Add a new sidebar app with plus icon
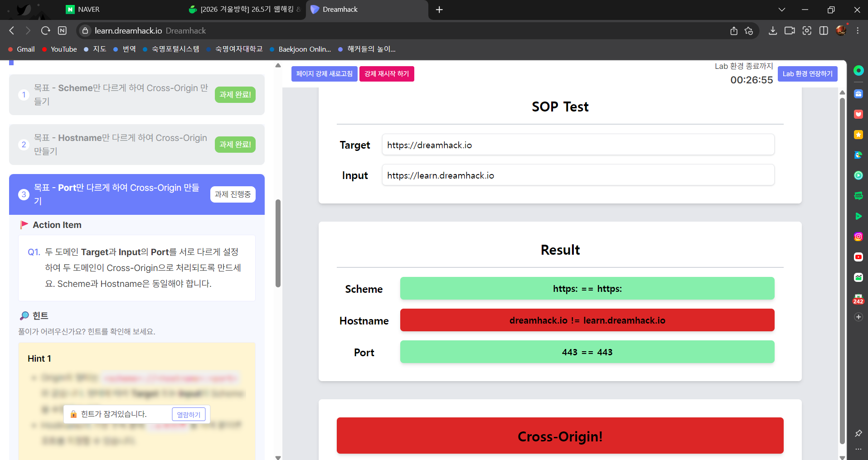The image size is (868, 460). (858, 317)
